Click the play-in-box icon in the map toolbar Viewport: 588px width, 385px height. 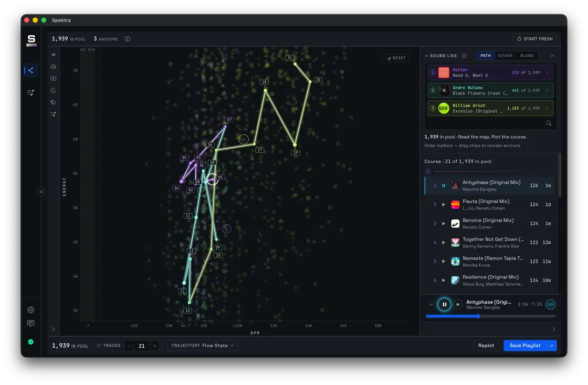pyautogui.click(x=54, y=78)
